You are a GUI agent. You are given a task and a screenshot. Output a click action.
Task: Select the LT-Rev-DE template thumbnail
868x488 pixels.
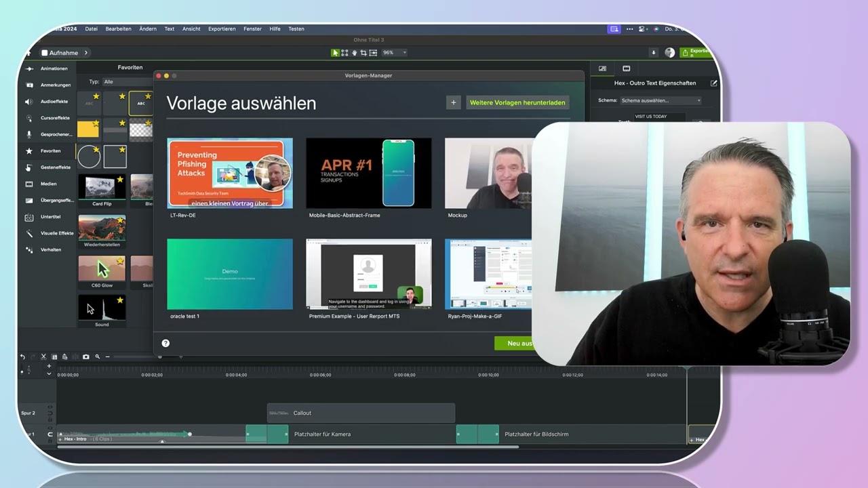230,174
